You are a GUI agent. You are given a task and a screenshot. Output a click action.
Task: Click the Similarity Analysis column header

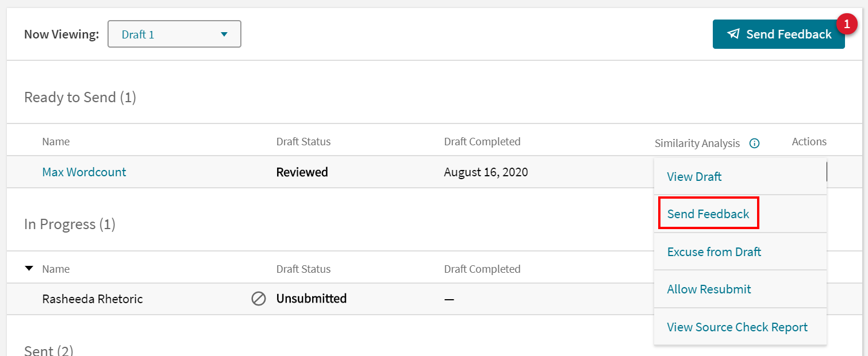697,144
